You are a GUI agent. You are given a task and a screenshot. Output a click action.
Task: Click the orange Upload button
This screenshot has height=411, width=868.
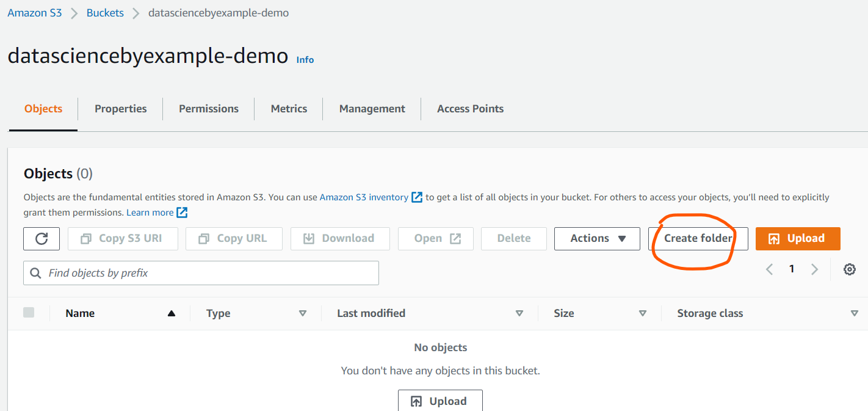click(x=797, y=239)
